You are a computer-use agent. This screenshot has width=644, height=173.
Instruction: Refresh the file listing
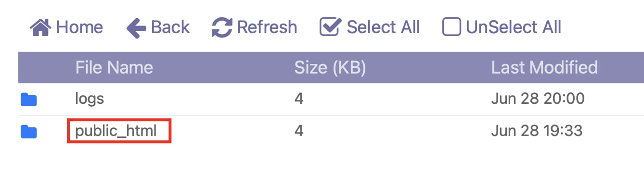255,27
